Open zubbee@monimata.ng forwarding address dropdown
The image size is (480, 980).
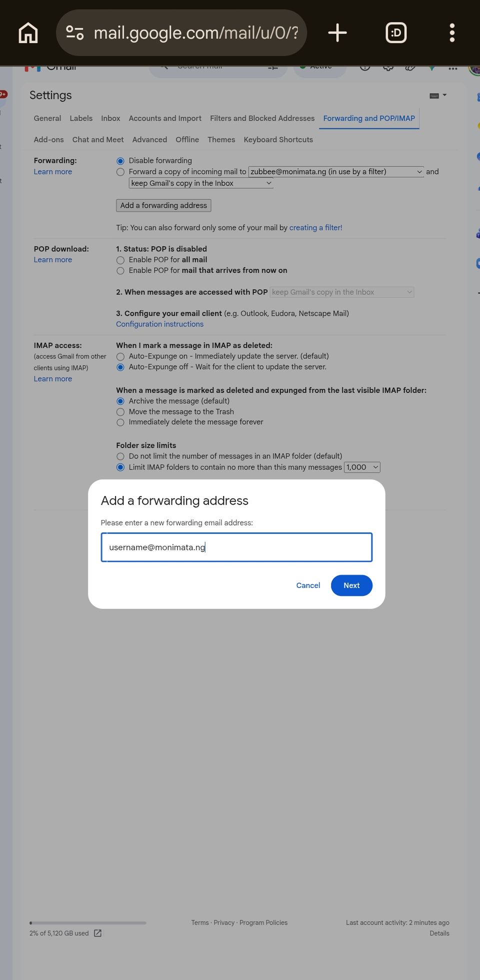point(336,171)
